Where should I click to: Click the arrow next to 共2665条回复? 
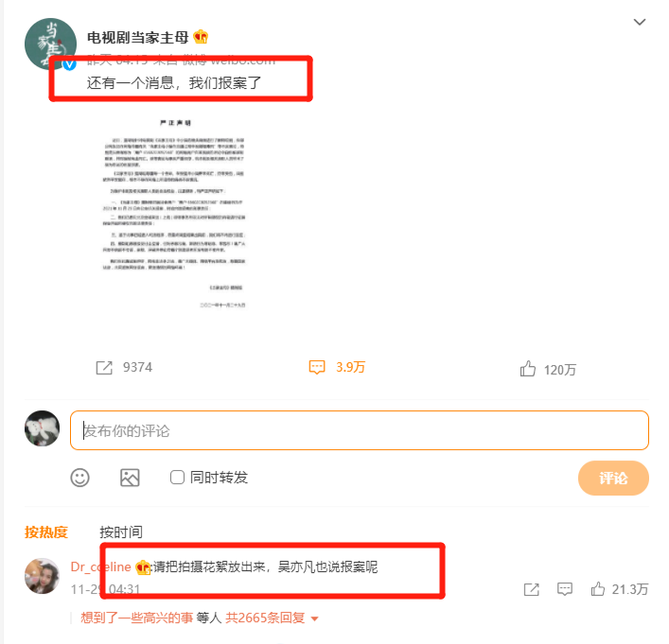point(314,618)
